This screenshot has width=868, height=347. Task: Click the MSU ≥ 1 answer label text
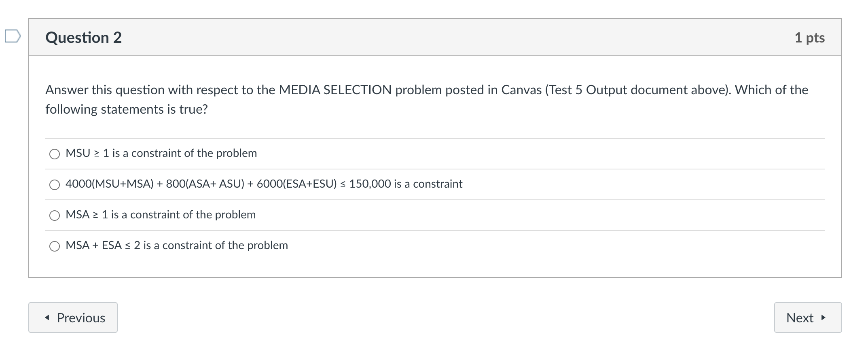[161, 153]
